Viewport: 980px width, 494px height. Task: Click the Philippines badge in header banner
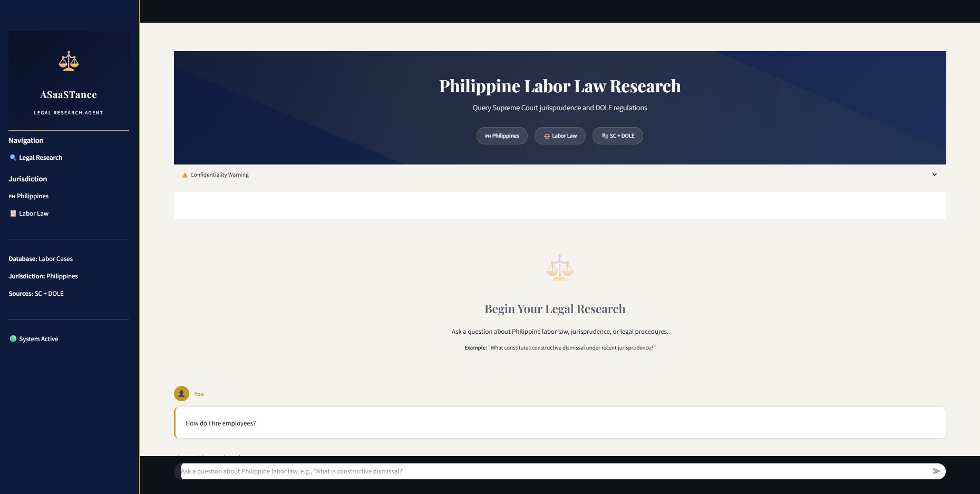(502, 136)
